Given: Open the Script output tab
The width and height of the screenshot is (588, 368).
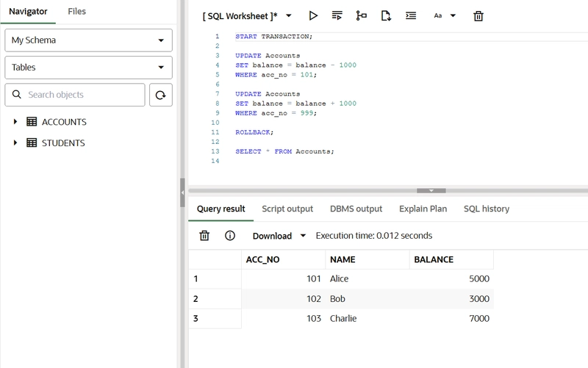Looking at the screenshot, I should (287, 209).
